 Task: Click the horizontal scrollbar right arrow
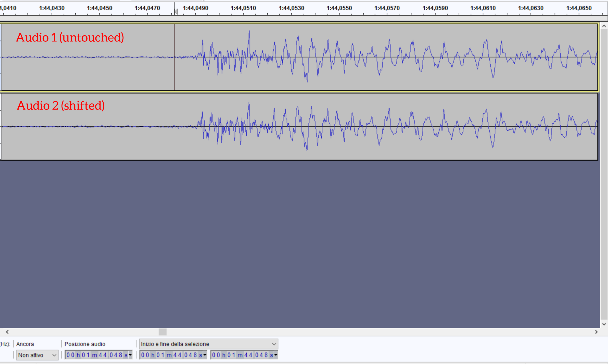(596, 332)
